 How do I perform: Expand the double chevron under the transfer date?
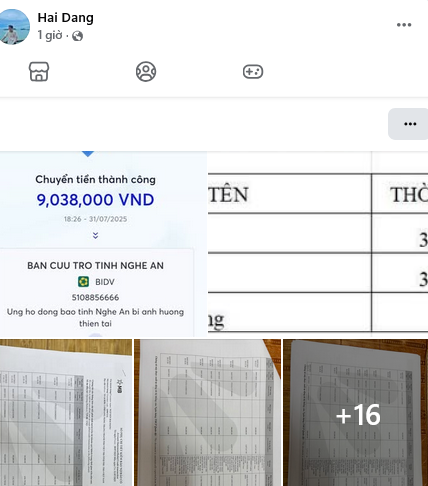click(x=95, y=236)
